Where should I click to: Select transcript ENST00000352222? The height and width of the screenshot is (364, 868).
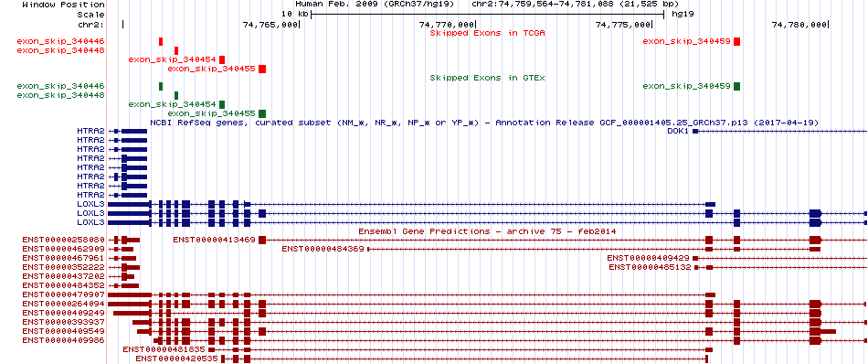[x=64, y=267]
